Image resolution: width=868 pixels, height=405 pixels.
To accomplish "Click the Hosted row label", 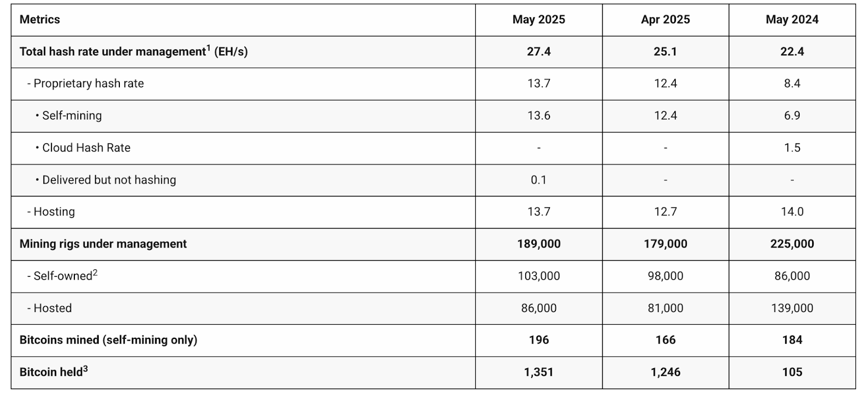I will (x=52, y=308).
